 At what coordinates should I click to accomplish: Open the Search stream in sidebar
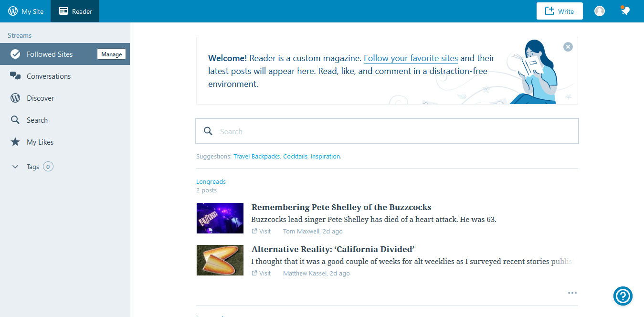37,120
